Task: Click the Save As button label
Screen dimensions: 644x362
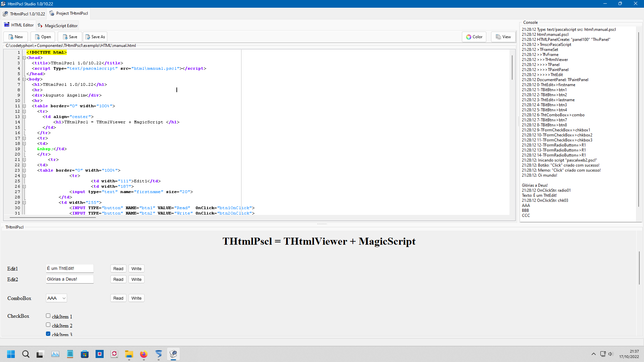Action: 98,37
